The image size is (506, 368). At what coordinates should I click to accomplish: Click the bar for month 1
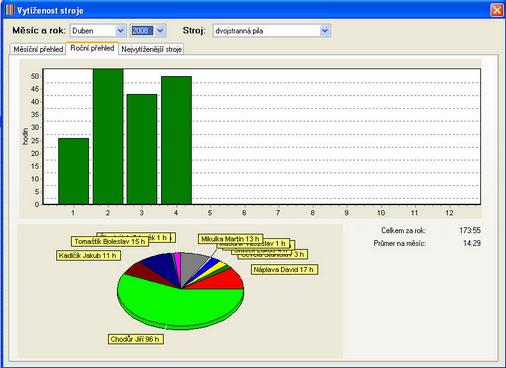[73, 171]
